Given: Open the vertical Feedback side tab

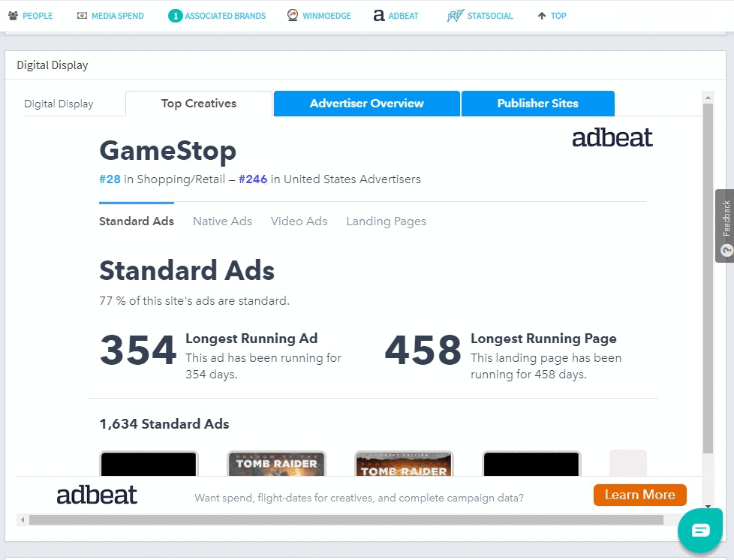Looking at the screenshot, I should click(x=726, y=226).
